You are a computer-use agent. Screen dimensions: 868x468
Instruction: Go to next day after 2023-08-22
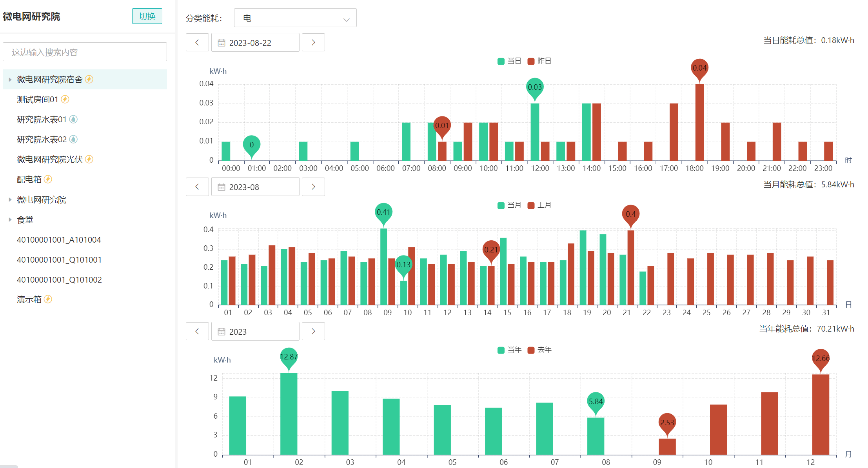(313, 43)
